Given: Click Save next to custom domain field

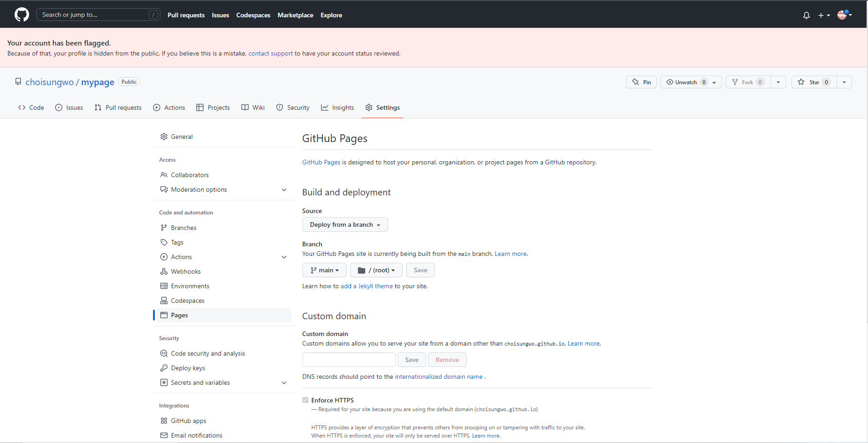Looking at the screenshot, I should (x=412, y=360).
